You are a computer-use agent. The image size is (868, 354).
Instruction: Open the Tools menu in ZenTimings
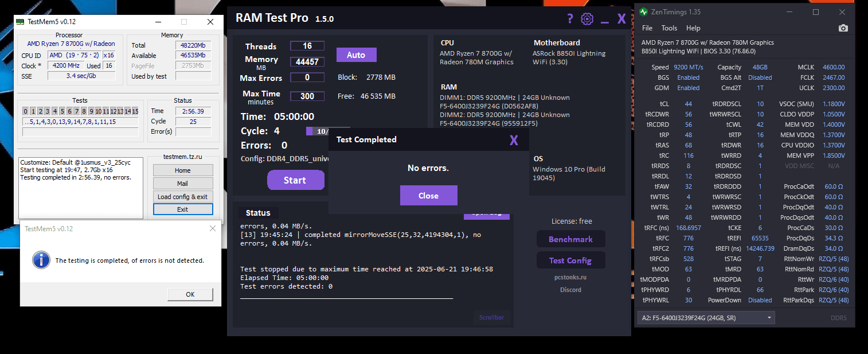(669, 28)
